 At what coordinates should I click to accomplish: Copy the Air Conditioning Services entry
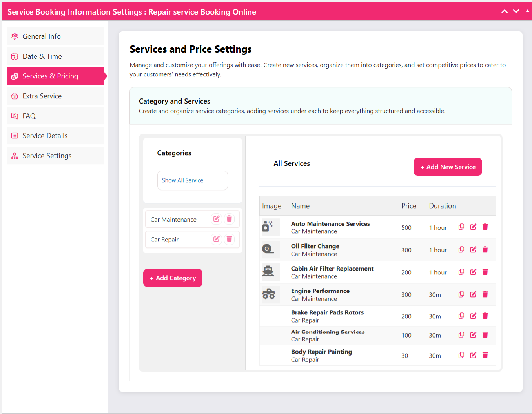461,335
